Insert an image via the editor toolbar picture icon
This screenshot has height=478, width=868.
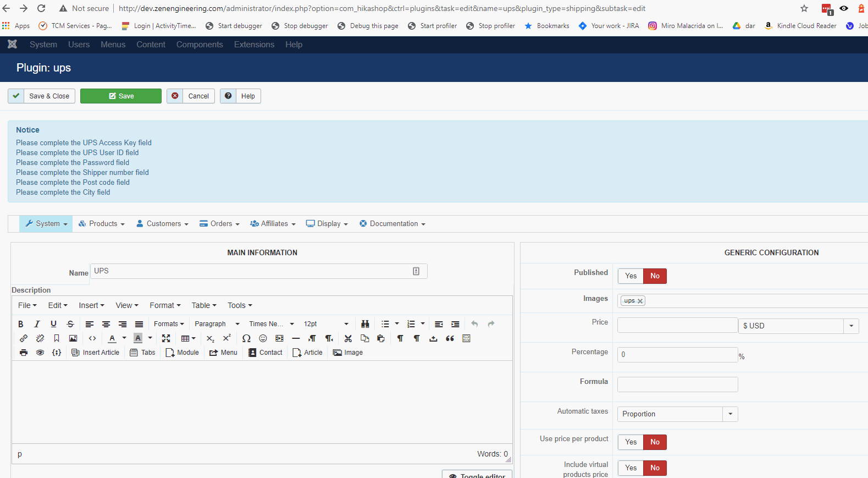tap(73, 338)
